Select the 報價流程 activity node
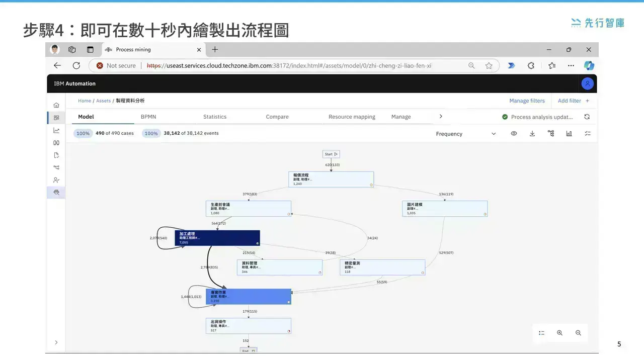The height and width of the screenshot is (362, 644). point(331,179)
